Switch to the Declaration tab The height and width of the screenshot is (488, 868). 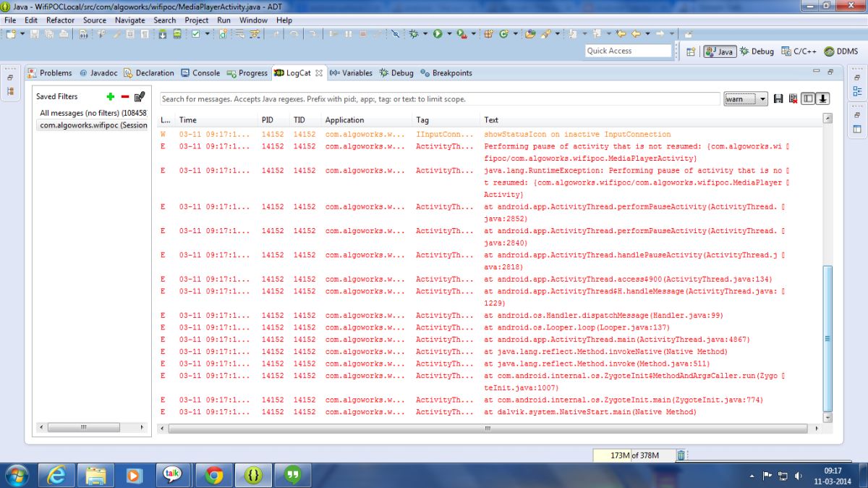149,73
